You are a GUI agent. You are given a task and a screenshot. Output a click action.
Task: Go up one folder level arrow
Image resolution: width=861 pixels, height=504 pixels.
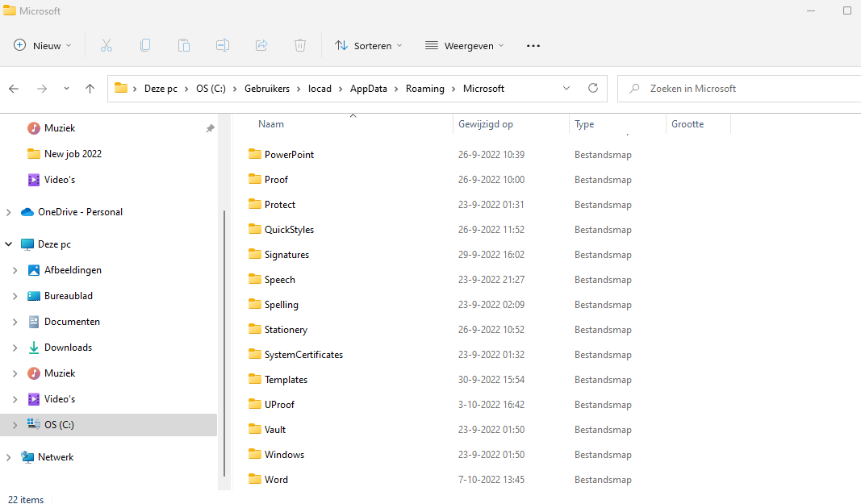click(x=90, y=89)
